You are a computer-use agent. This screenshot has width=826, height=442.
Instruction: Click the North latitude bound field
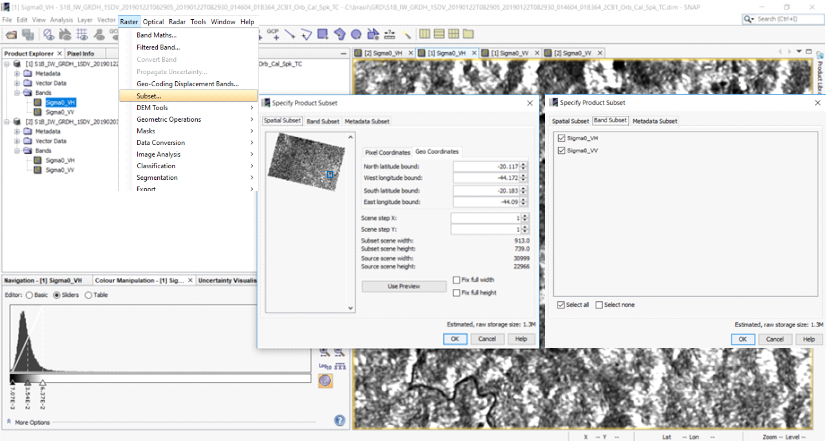point(488,166)
